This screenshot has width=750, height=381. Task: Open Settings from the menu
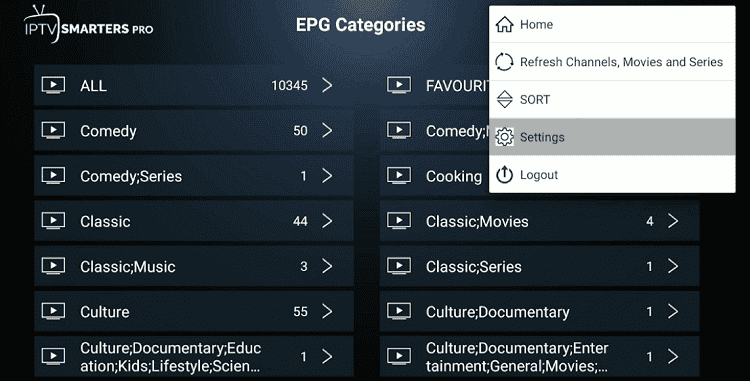tap(612, 137)
